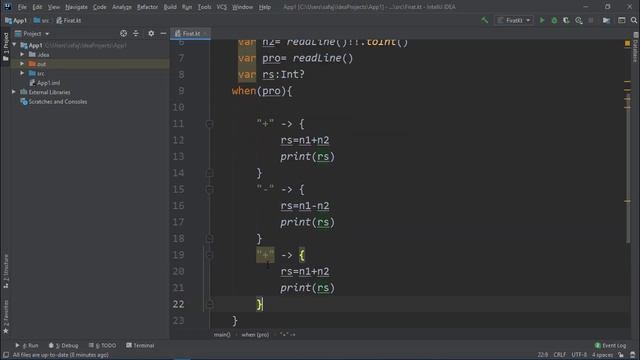
Task: Expand the .idea folder
Action: pos(22,54)
